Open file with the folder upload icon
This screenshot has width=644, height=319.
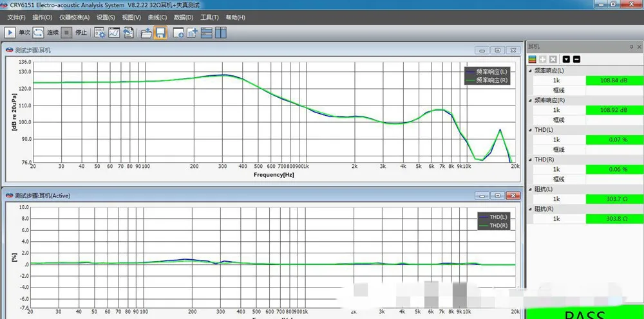click(x=146, y=32)
